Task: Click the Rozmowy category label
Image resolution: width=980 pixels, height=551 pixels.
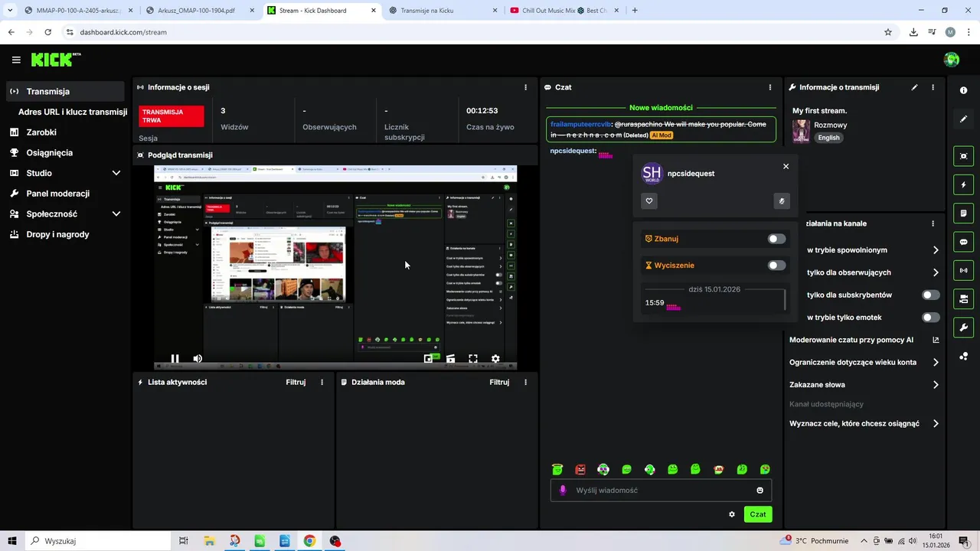Action: tap(830, 125)
